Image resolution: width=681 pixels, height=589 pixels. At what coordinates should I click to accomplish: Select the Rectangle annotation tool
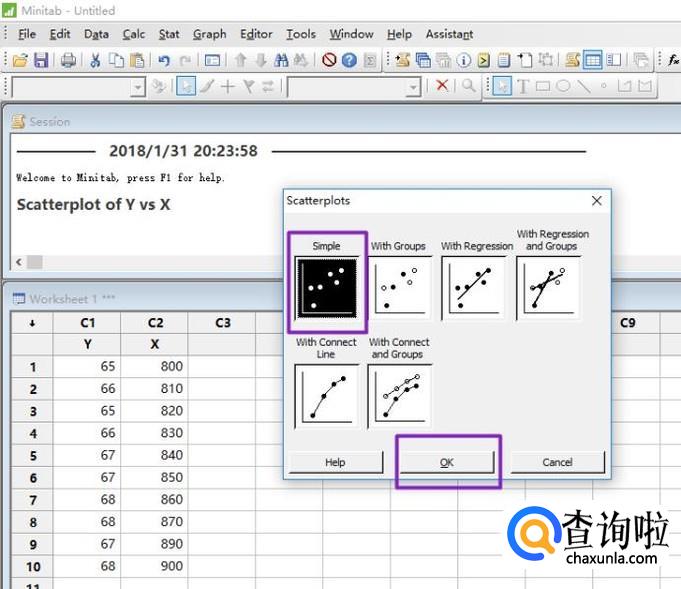tap(543, 86)
